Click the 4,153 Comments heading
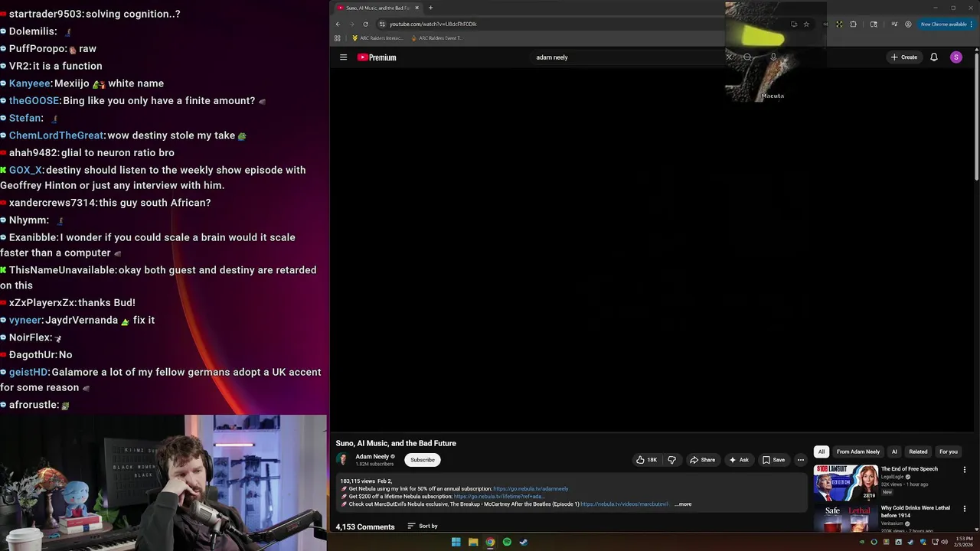 365,527
